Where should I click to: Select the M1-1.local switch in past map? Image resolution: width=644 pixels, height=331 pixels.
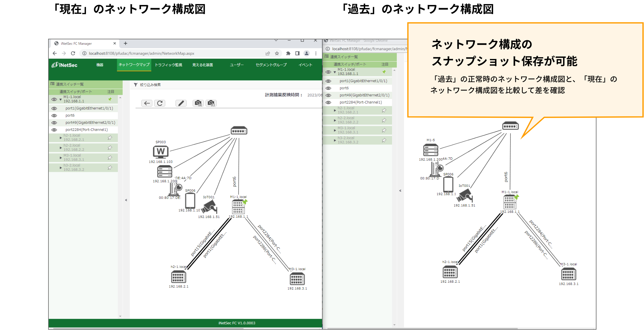coord(510,202)
